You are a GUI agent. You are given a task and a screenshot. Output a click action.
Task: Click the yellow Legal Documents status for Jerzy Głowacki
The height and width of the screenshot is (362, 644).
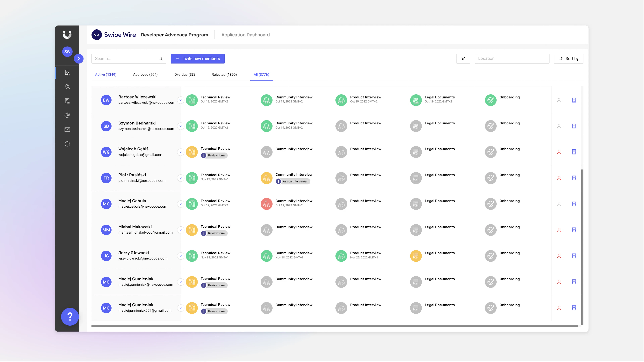pyautogui.click(x=416, y=256)
